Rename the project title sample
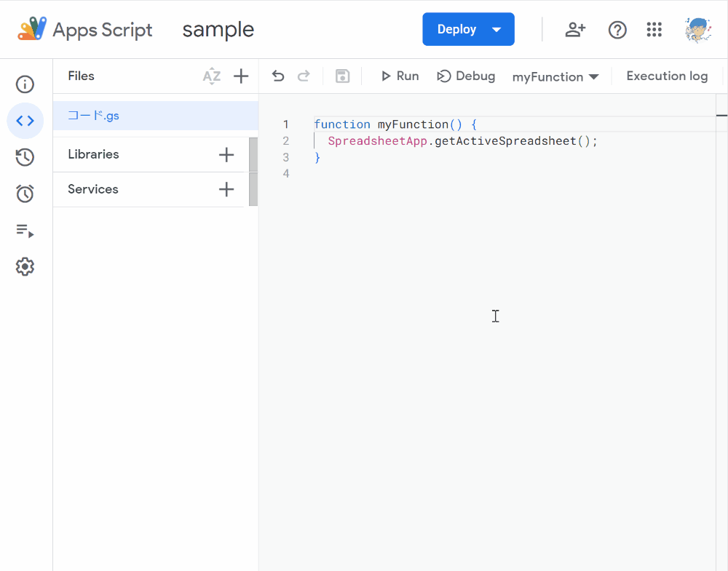 tap(218, 29)
